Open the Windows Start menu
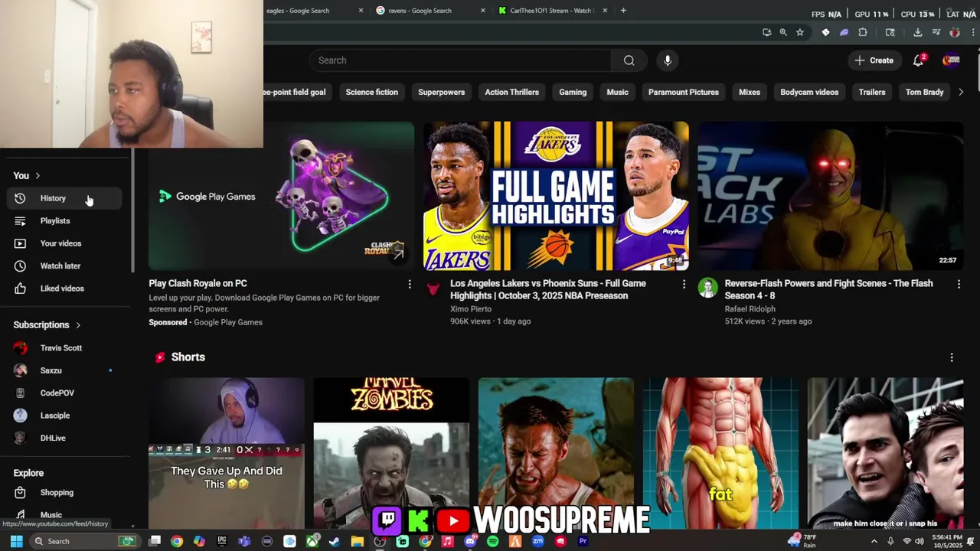Screen dimensions: 980x551 click(x=15, y=541)
